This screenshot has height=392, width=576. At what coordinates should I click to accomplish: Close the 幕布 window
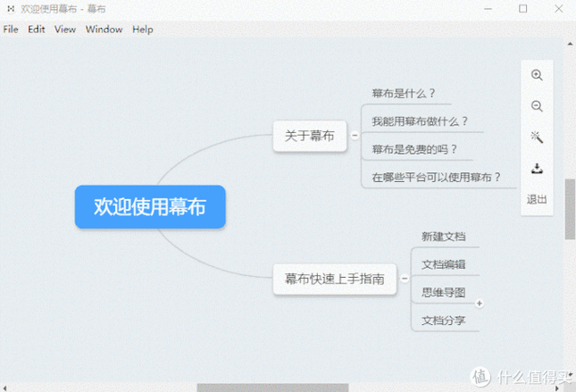[558, 8]
